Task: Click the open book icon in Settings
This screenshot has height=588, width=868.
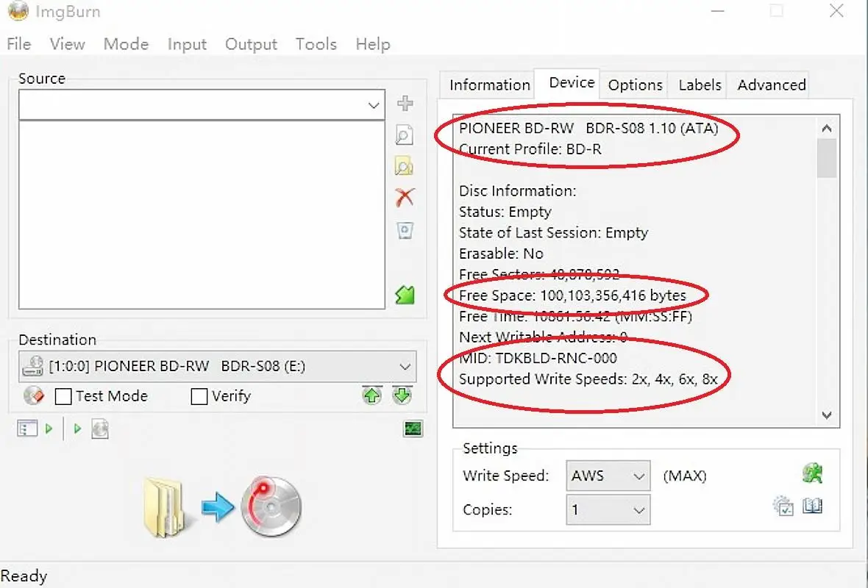Action: click(x=813, y=506)
